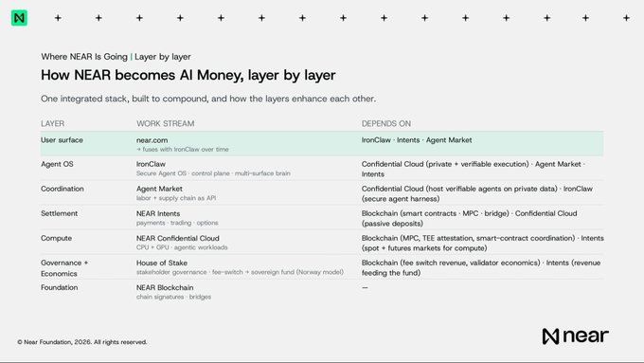Screen dimensions: 644x363
Task: Select the 'Compute' layer cell
Action: (x=56, y=238)
